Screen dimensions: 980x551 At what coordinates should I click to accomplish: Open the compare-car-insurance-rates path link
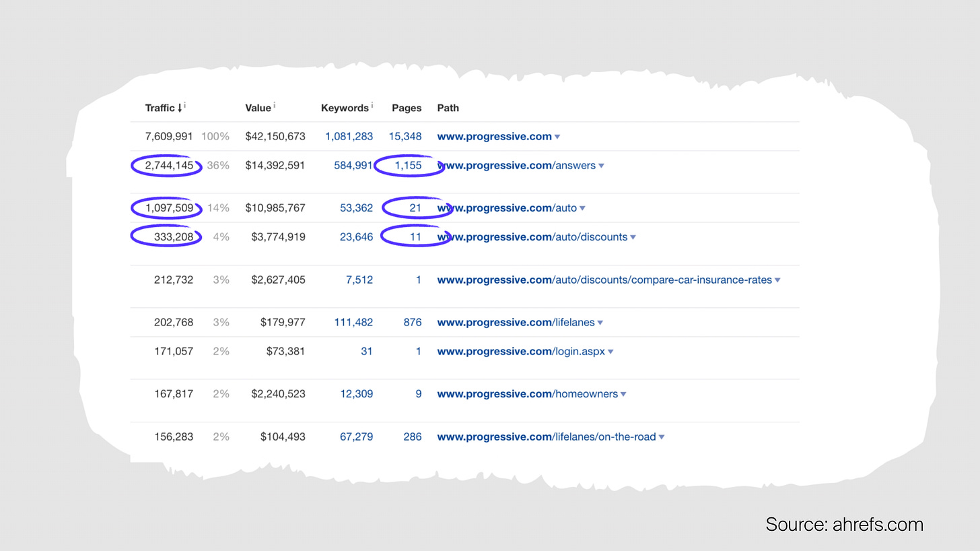tap(604, 280)
